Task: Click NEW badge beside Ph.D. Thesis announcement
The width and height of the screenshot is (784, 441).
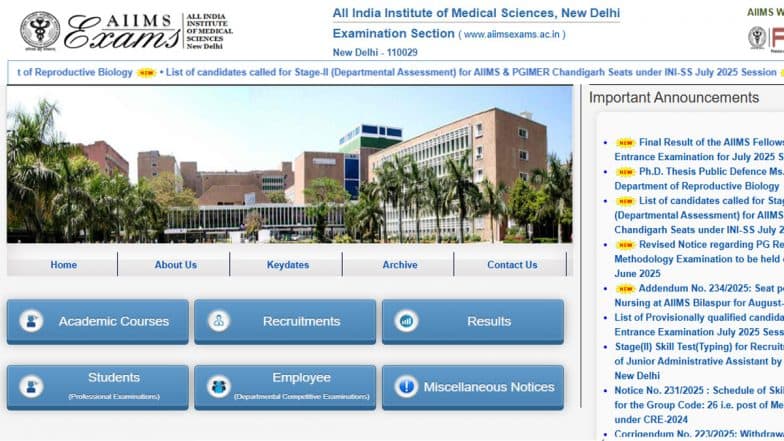Action: pos(625,172)
